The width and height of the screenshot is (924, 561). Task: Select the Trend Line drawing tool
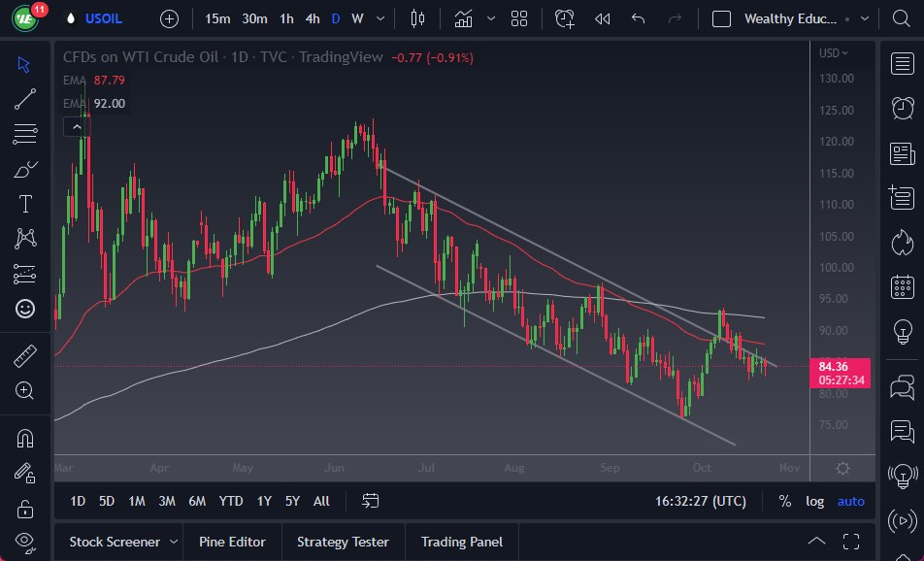pyautogui.click(x=24, y=98)
